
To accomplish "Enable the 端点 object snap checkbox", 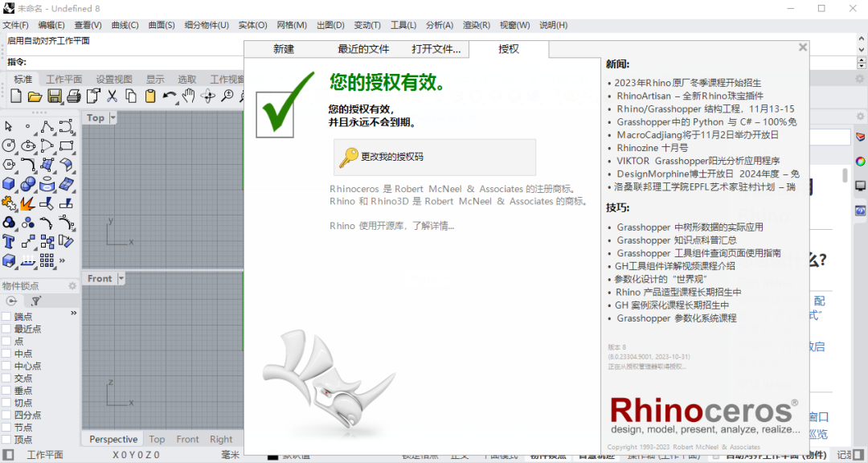I will click(x=6, y=317).
